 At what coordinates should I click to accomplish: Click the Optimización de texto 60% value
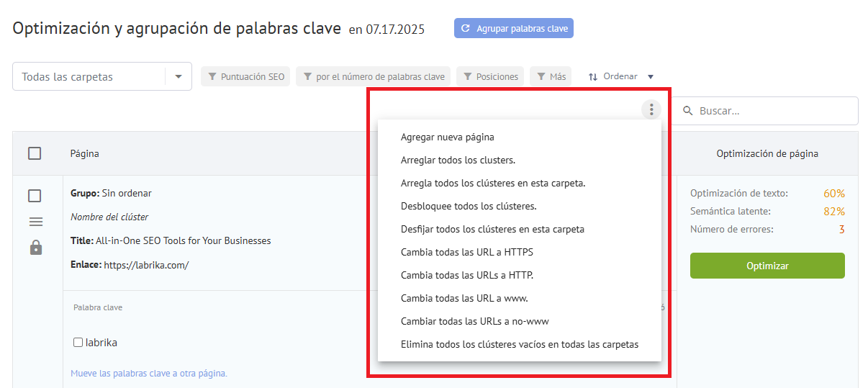834,193
